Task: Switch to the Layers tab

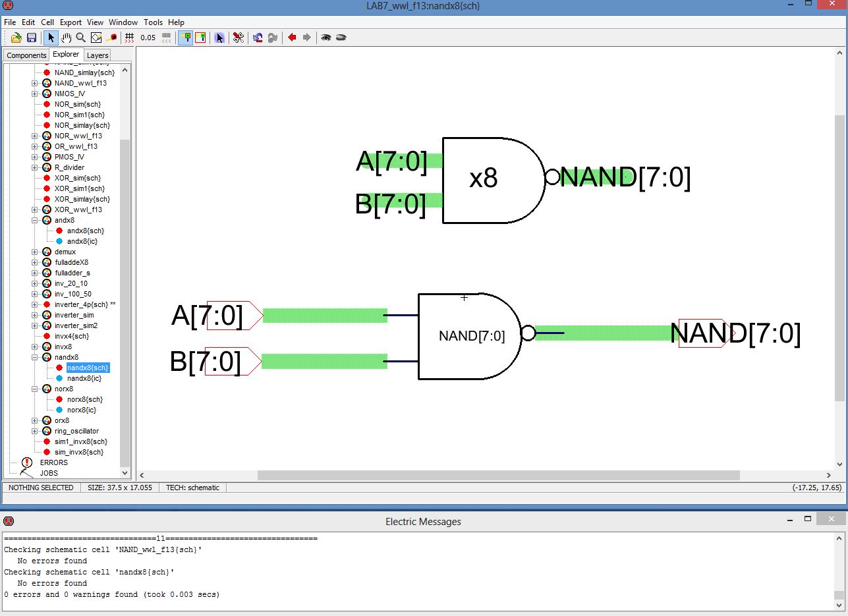Action: click(98, 55)
